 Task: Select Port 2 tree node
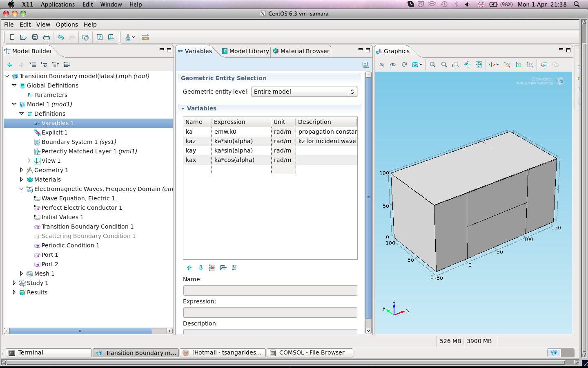tap(50, 264)
